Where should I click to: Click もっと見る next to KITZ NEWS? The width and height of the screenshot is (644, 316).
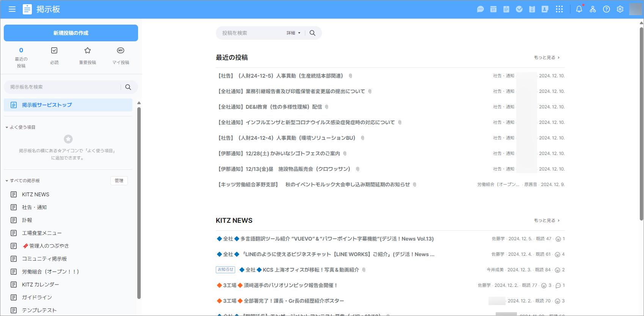coord(547,221)
